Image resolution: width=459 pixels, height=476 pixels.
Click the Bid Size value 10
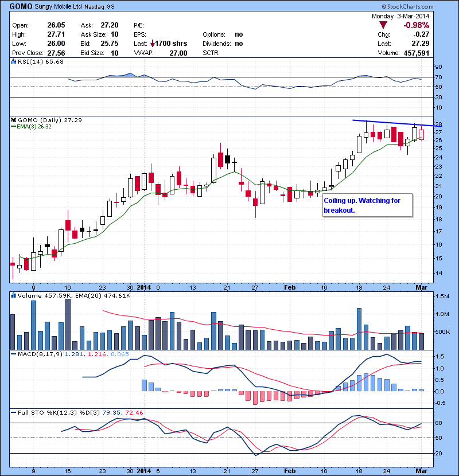115,53
